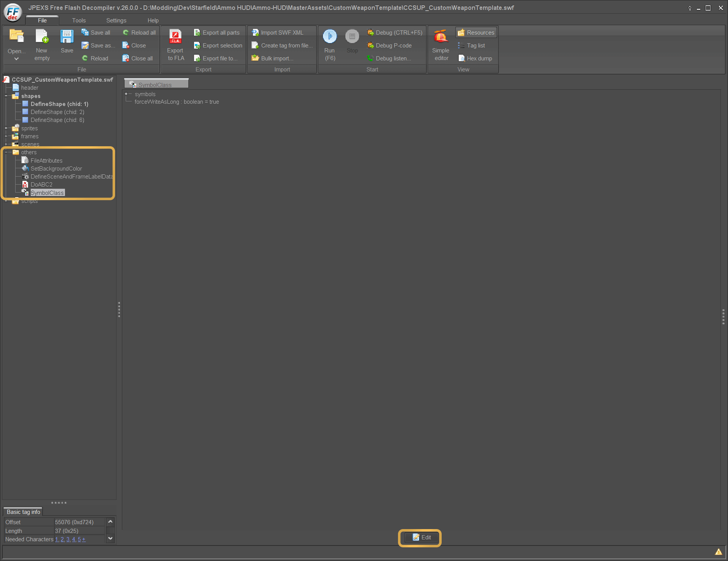Click Save all in File group
Image resolution: width=728 pixels, height=561 pixels.
coord(96,33)
